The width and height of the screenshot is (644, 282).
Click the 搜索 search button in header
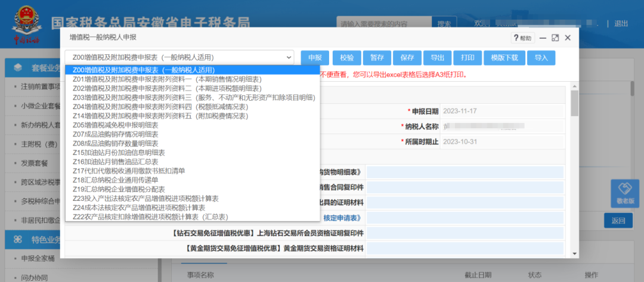click(444, 24)
